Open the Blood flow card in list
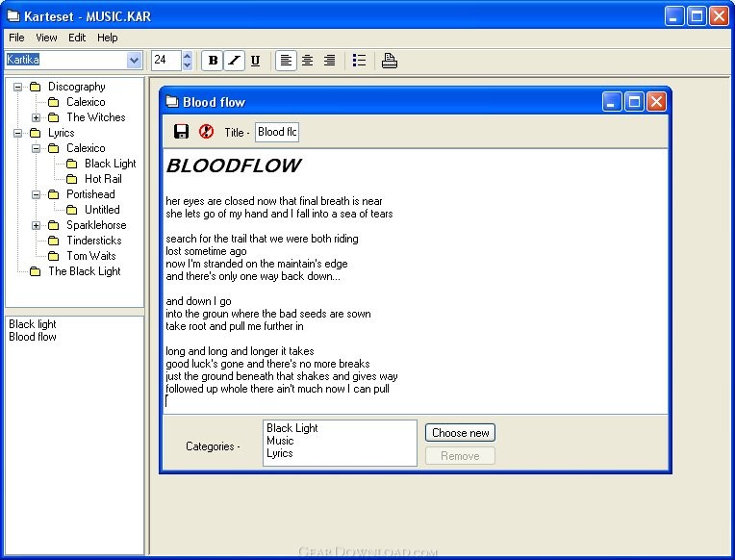 click(x=33, y=337)
